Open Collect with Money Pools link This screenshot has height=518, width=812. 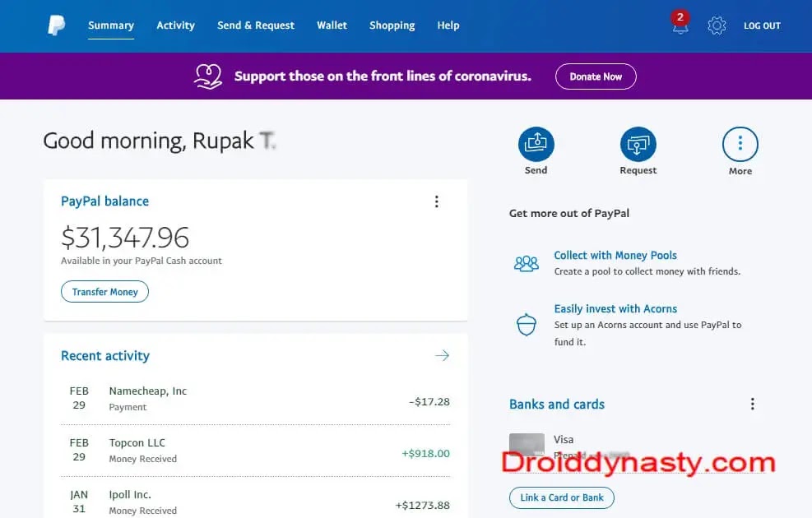tap(615, 255)
